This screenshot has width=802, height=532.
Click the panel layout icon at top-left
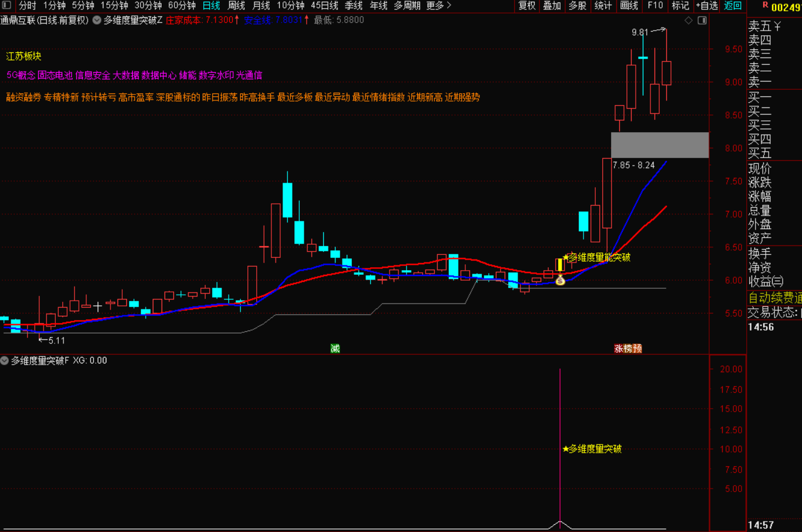point(6,5)
